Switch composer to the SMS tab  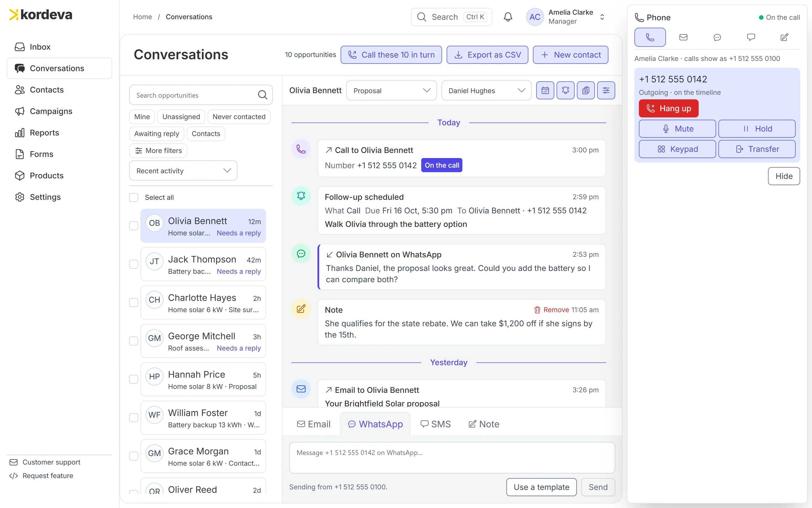(435, 424)
